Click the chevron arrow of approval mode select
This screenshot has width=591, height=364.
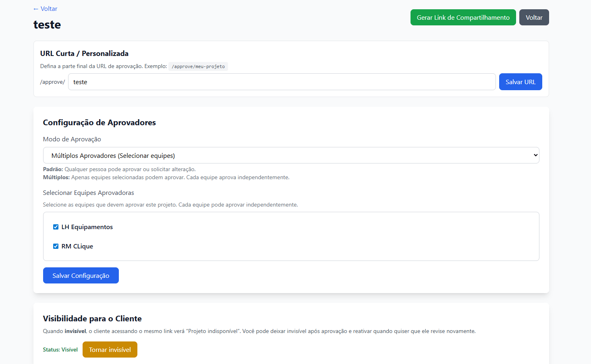click(535, 155)
